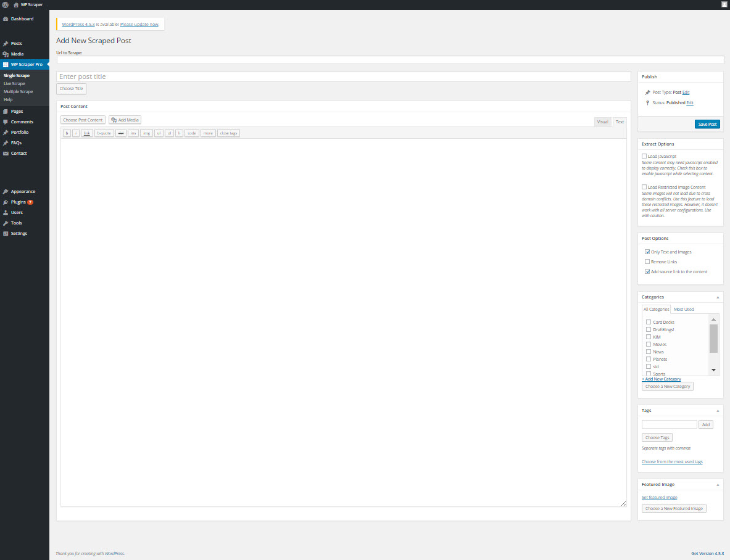Enable the Load JavaScript checkbox
The image size is (730, 560).
coord(644,156)
